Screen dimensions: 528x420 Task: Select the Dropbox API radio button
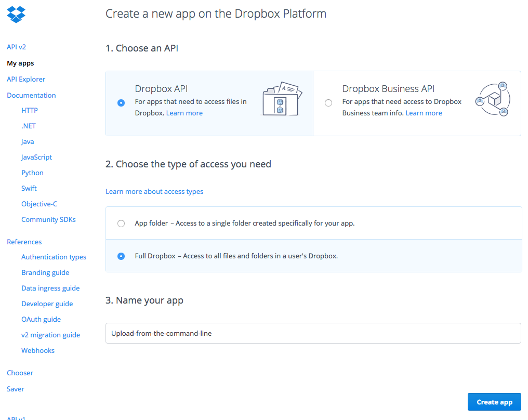tap(121, 103)
